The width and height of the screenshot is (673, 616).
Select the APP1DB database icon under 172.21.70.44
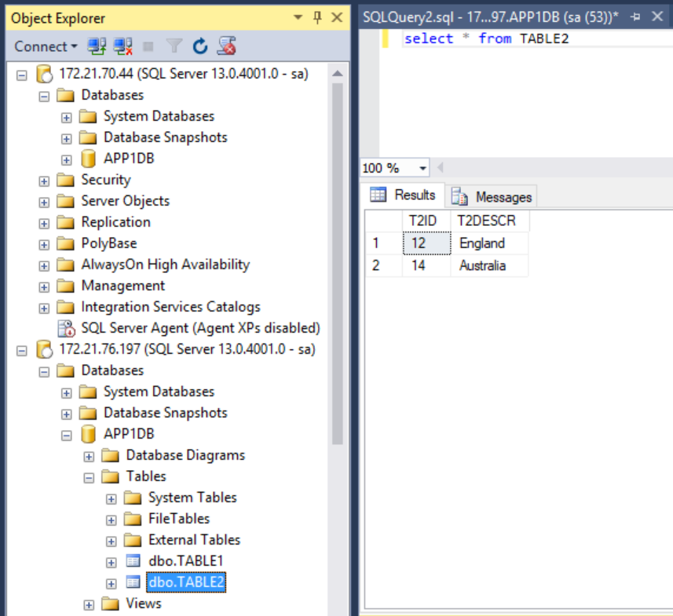tap(89, 158)
